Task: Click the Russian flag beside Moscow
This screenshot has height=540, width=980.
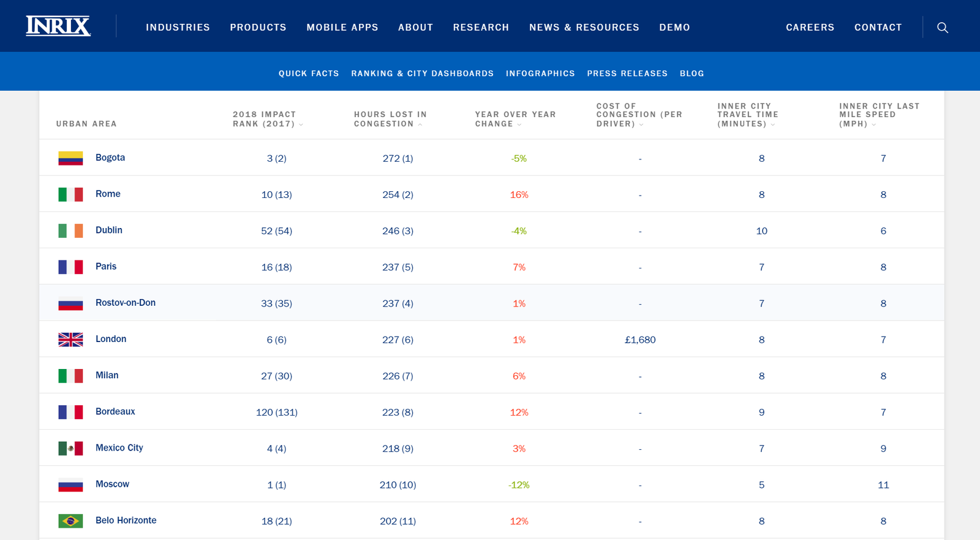Action: (70, 485)
